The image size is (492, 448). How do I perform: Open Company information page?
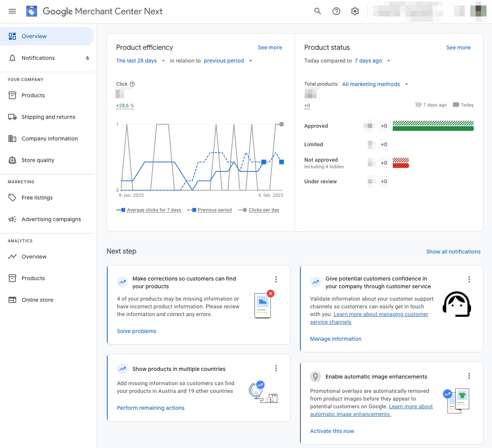click(x=47, y=139)
